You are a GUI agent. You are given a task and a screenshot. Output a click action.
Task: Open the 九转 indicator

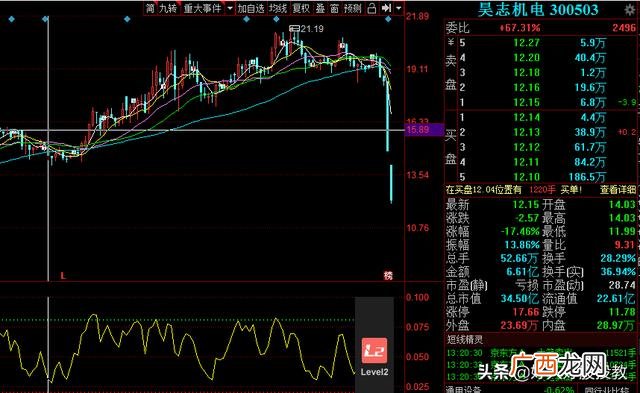coord(168,8)
